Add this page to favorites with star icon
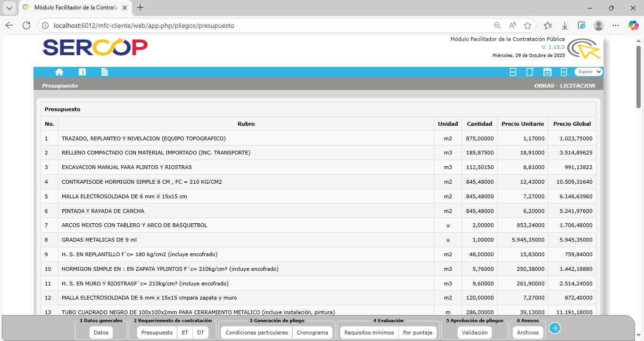This screenshot has height=341, width=644. click(528, 25)
